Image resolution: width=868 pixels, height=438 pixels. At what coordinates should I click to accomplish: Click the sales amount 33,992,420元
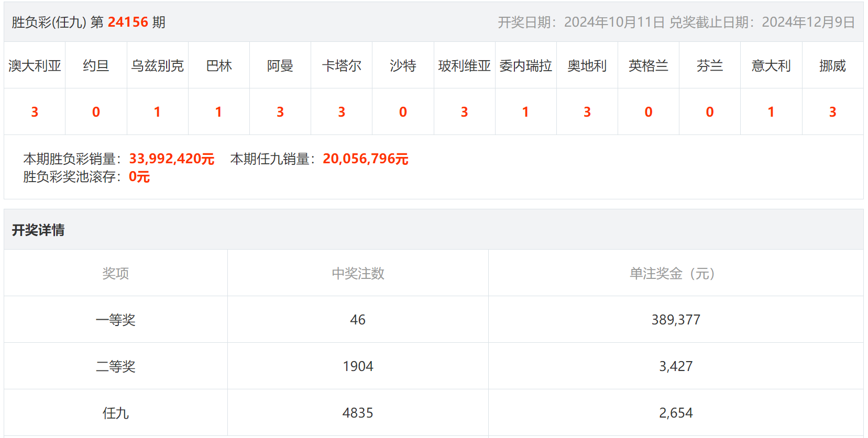(172, 159)
